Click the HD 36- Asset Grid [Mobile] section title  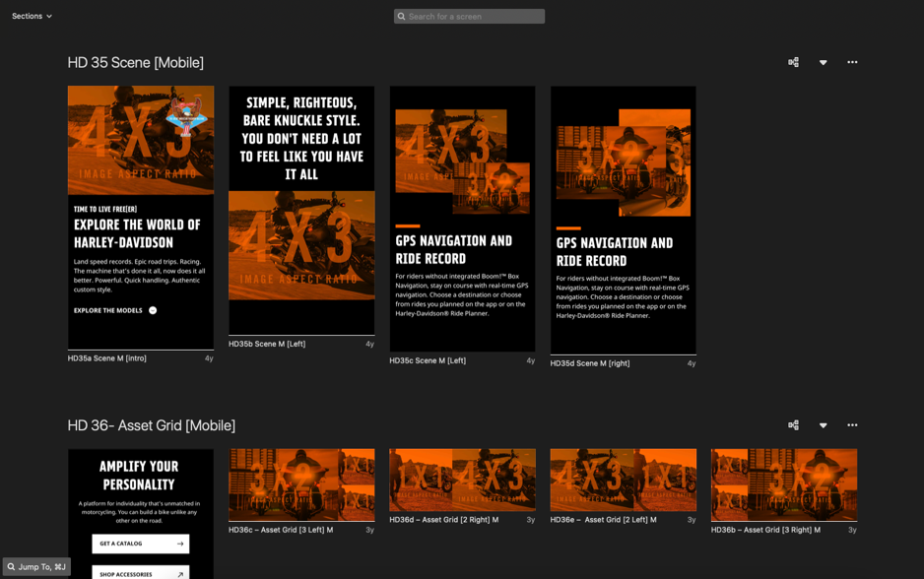[152, 425]
